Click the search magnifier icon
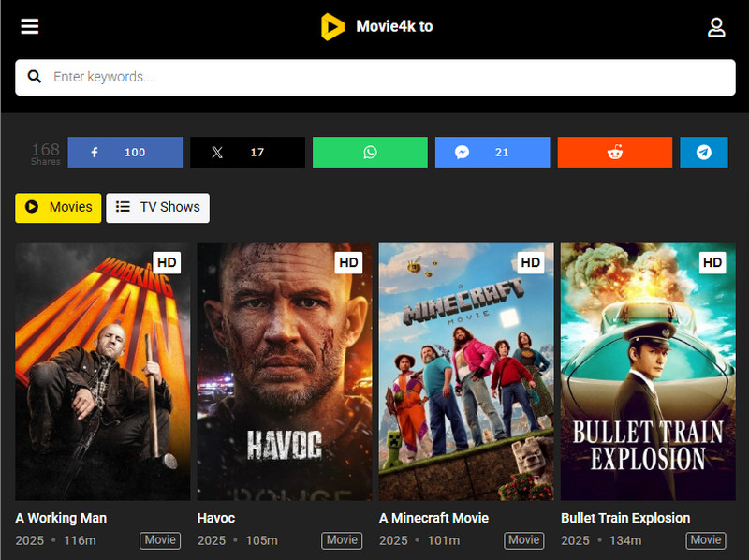Screen dimensions: 749x560 click(35, 77)
